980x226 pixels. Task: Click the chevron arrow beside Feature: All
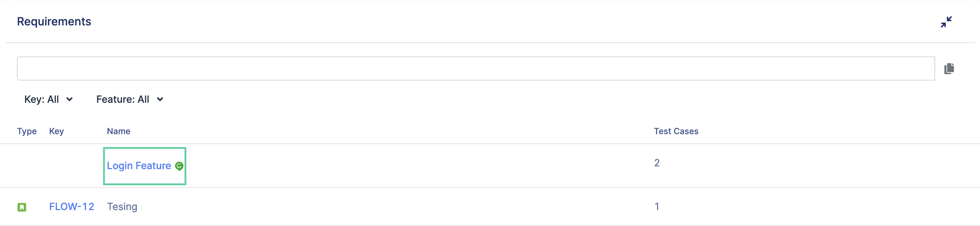[160, 100]
